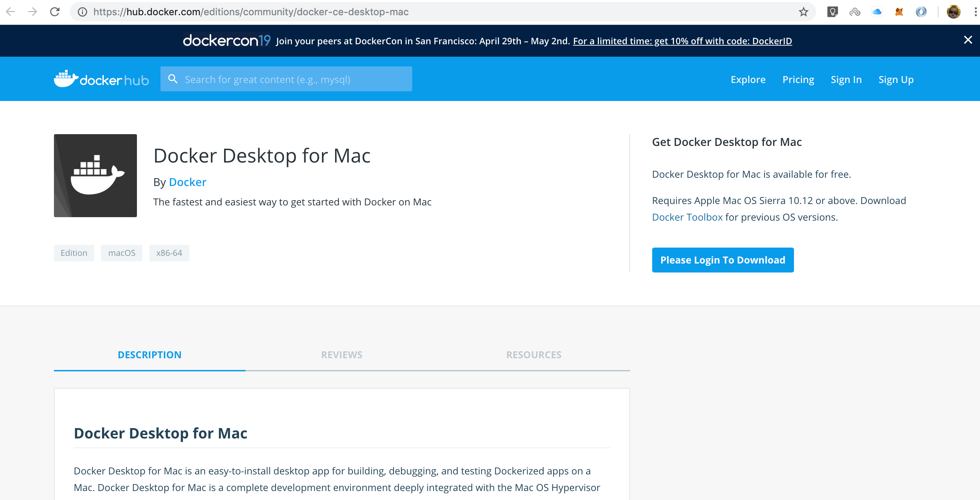Screen dimensions: 980x500
Task: Open the MetaMask fox extension icon
Action: (899, 12)
